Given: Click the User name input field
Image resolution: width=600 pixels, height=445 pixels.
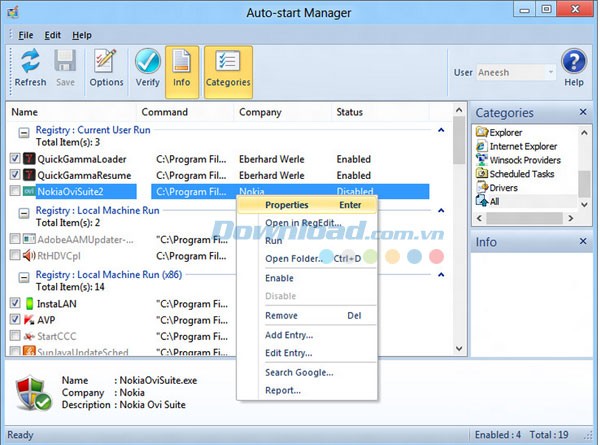Looking at the screenshot, I should [x=513, y=73].
